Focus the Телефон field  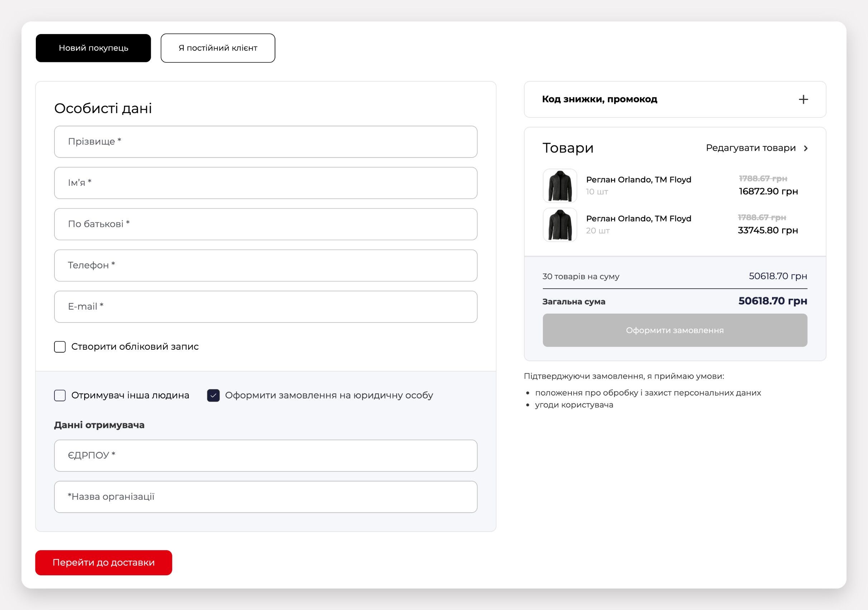[x=265, y=265]
